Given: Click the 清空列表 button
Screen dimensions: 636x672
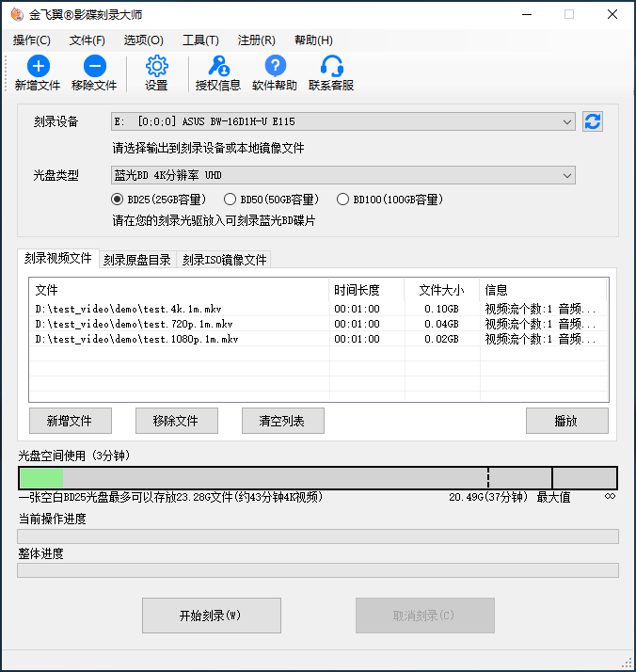Looking at the screenshot, I should tap(283, 421).
